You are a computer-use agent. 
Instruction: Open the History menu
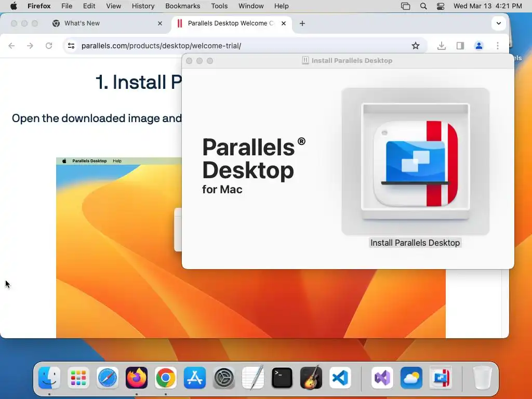[143, 6]
